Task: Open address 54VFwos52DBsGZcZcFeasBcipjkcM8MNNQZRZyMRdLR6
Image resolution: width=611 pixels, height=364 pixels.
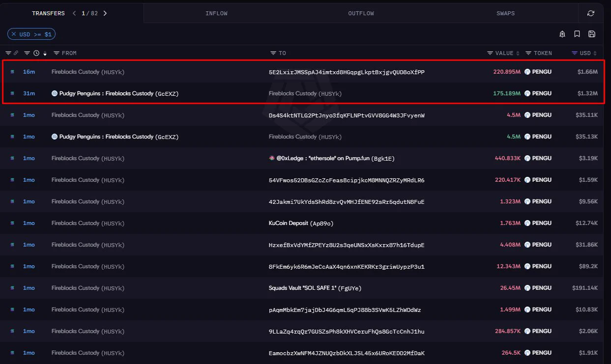Action: [347, 180]
